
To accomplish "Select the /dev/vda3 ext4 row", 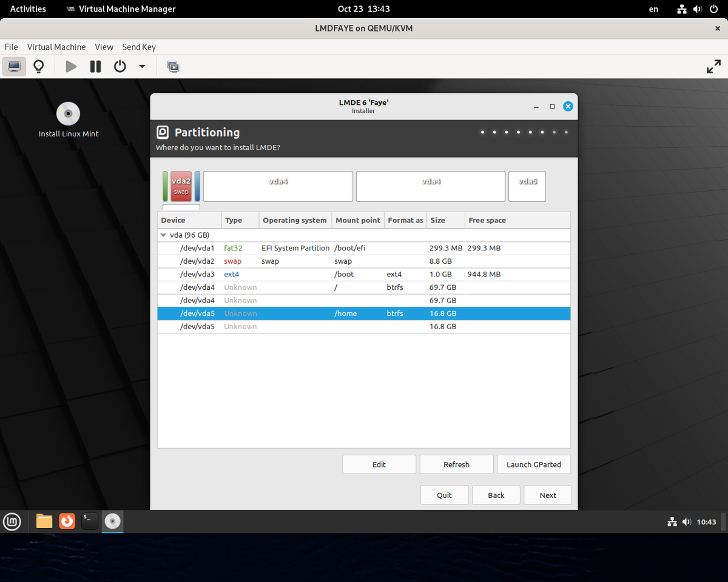I will coord(364,274).
